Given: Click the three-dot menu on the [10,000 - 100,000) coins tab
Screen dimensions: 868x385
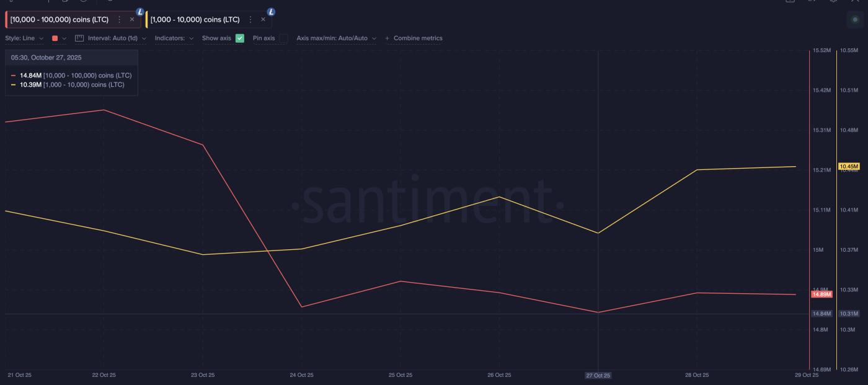Looking at the screenshot, I should [x=119, y=19].
